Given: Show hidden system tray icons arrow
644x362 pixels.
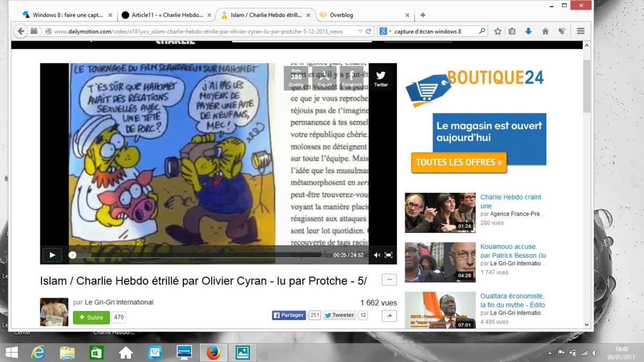Looking at the screenshot, I should 550,353.
